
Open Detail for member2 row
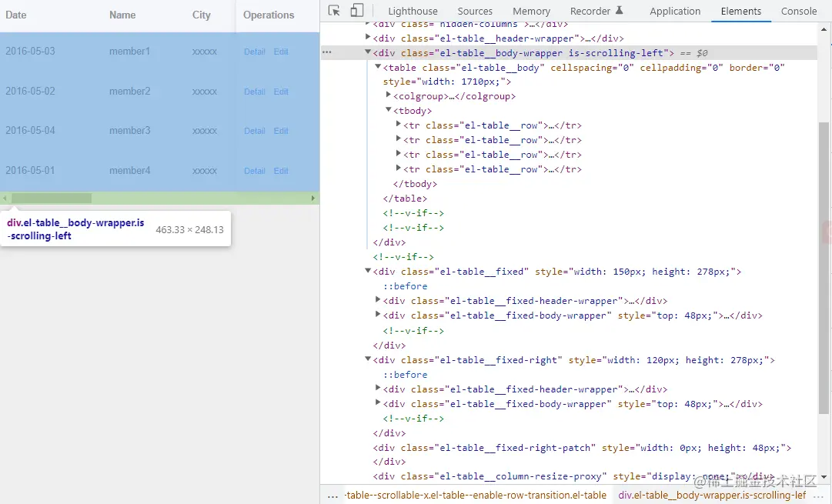click(x=255, y=92)
